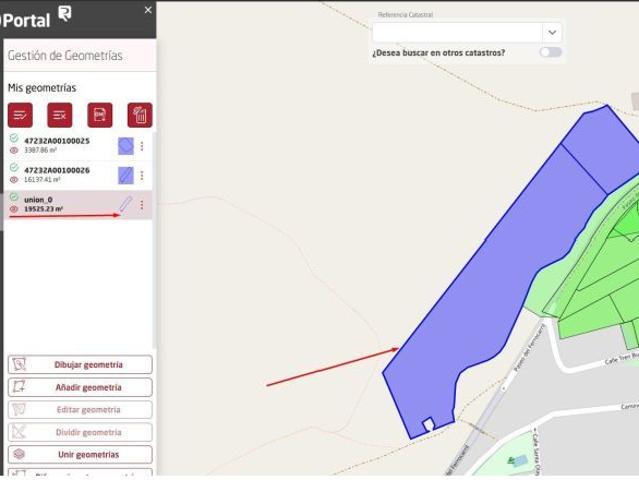The image size is (639, 480).
Task: Toggle '¿Desea buscar en otros catastros?' switch
Action: click(x=550, y=52)
